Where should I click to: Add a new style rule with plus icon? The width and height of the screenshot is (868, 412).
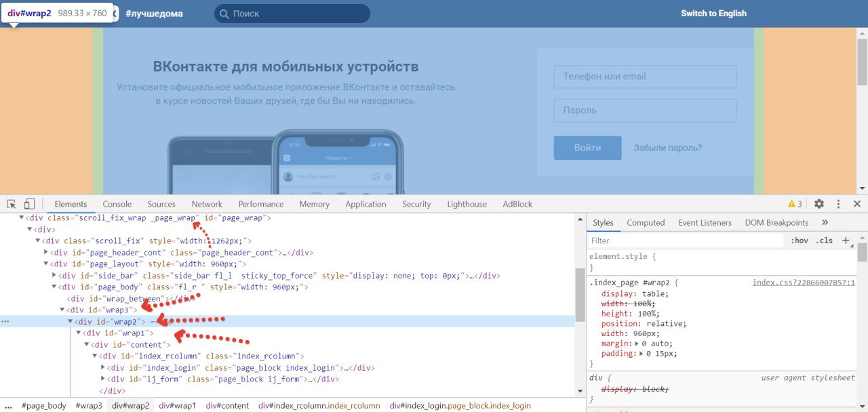[846, 241]
